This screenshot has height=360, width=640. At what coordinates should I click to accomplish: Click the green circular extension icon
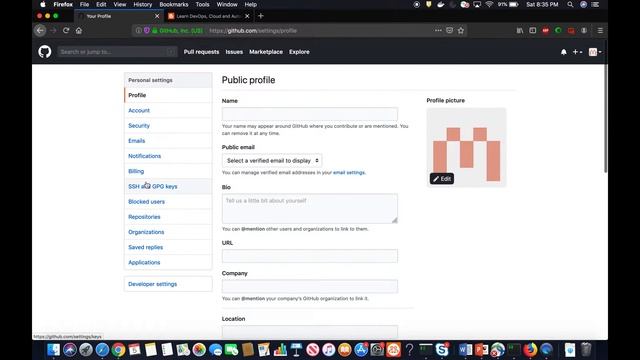click(558, 31)
